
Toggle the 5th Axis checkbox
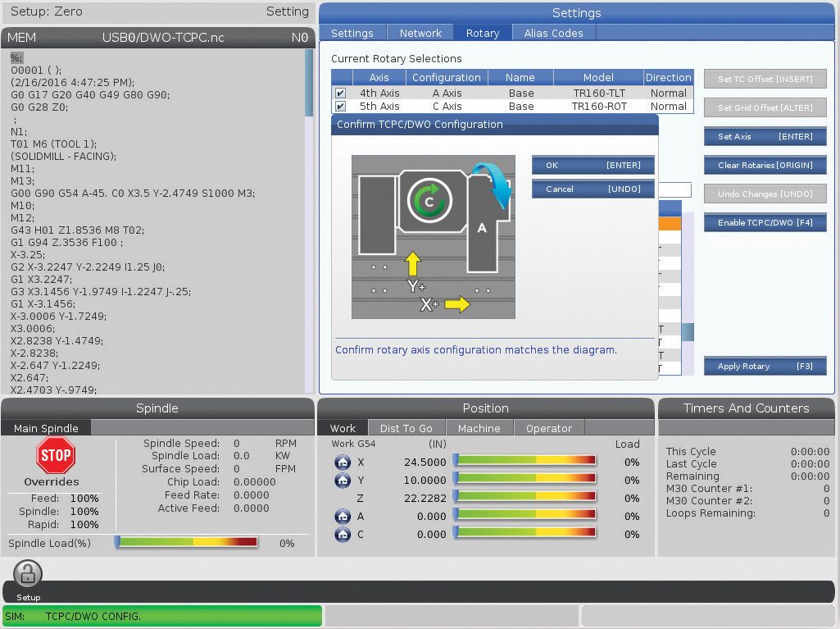pyautogui.click(x=340, y=107)
